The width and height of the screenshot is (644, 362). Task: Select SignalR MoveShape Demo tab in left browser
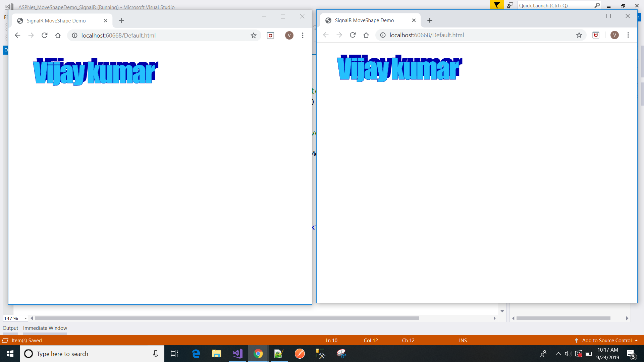tap(62, 21)
